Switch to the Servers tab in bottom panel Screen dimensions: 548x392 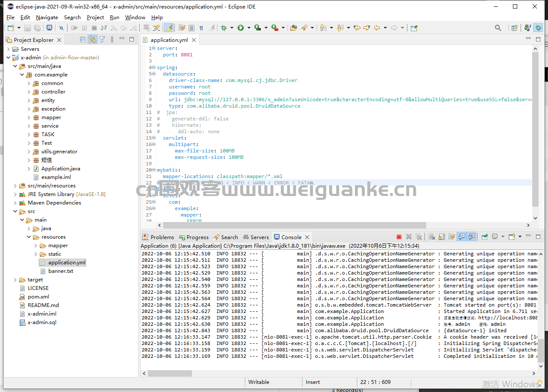coord(256,237)
